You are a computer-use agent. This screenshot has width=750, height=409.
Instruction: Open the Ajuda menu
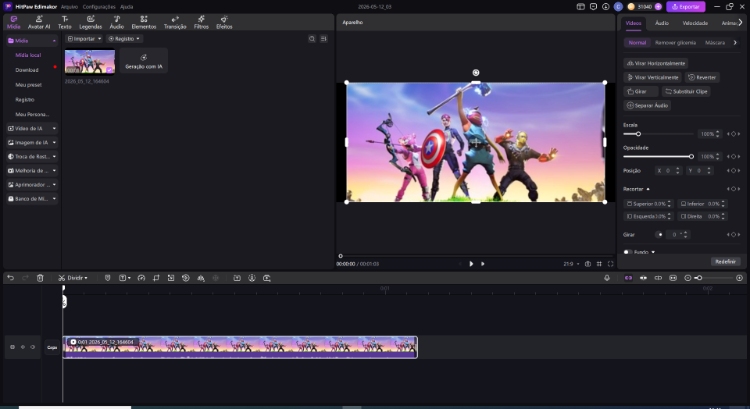(x=127, y=7)
